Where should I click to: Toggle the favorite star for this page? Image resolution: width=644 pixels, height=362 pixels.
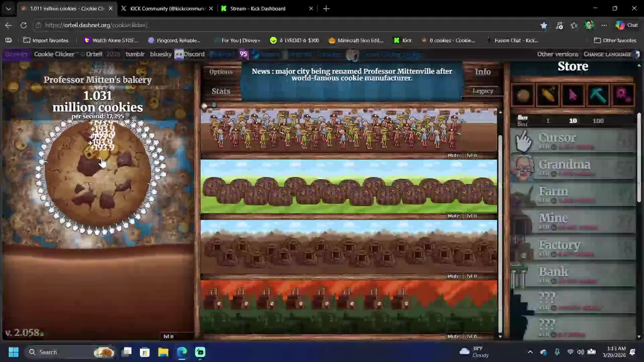[x=543, y=25]
